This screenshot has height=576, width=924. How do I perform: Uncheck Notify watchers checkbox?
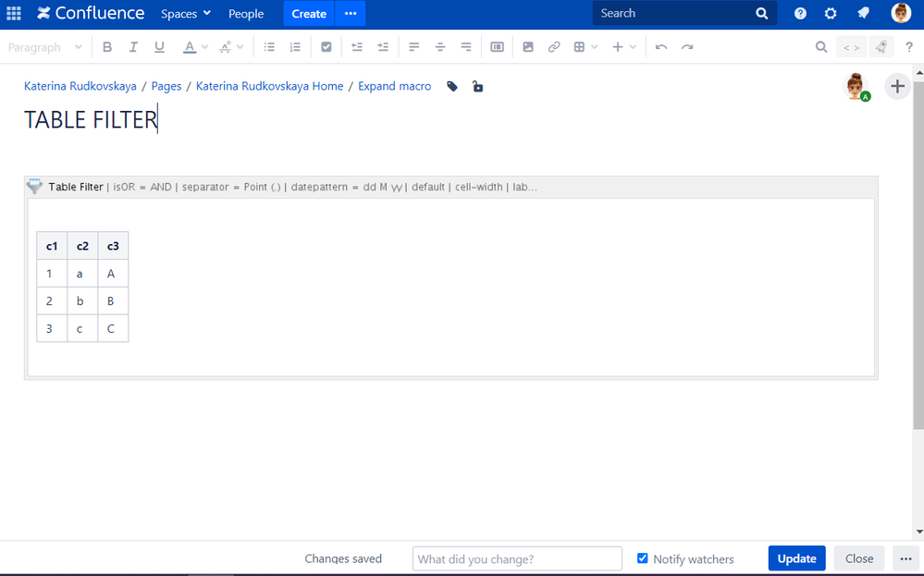tap(642, 558)
